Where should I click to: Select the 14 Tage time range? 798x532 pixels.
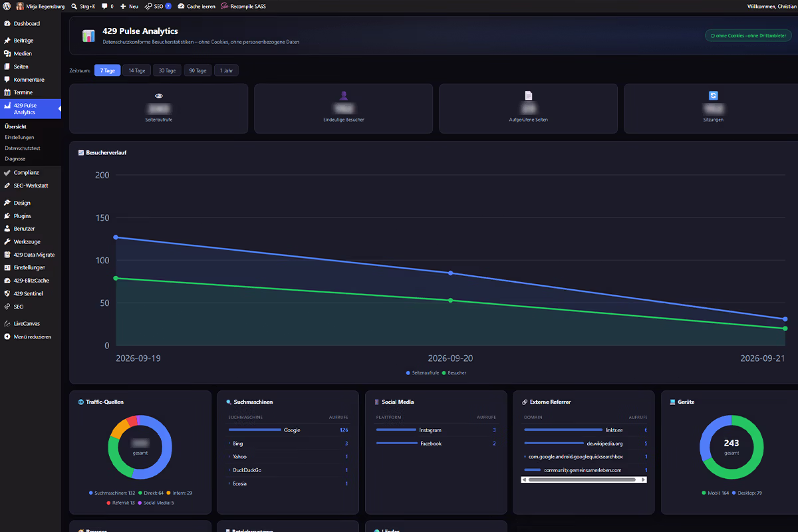pyautogui.click(x=136, y=70)
